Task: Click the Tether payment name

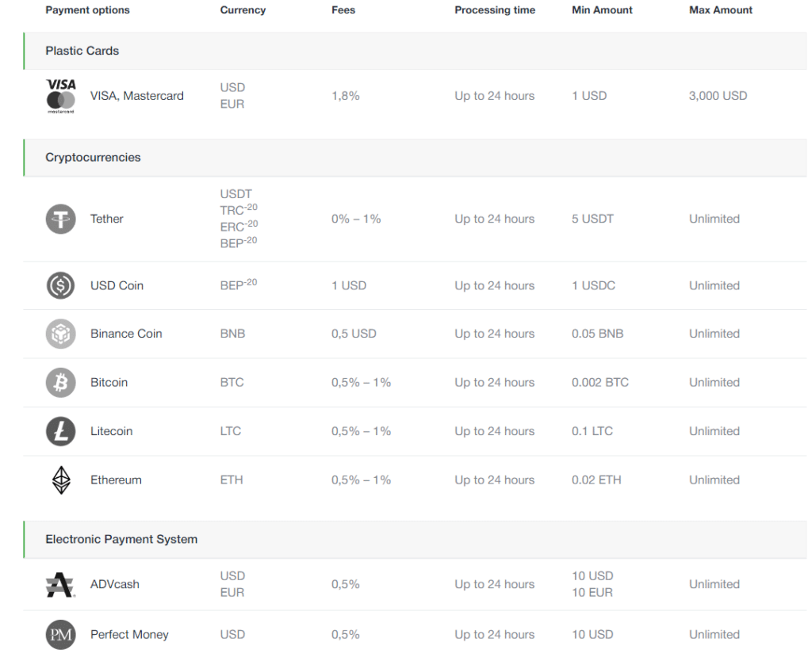Action: pyautogui.click(x=107, y=219)
